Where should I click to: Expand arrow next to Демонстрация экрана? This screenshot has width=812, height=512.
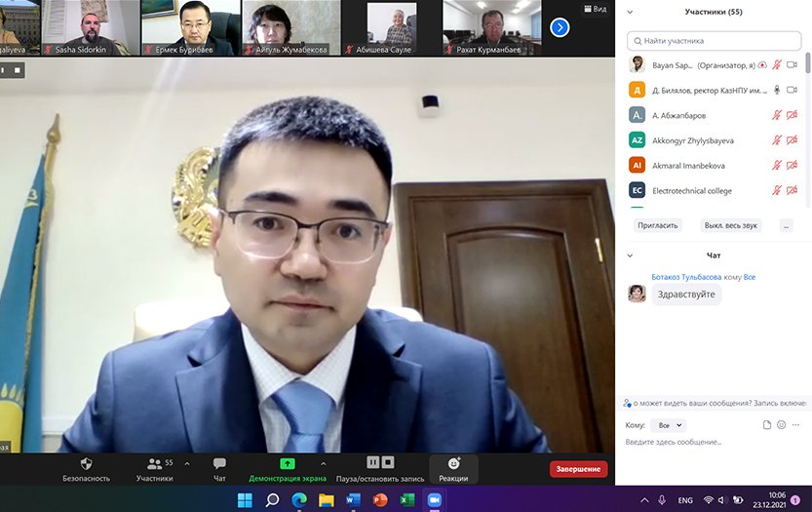click(324, 463)
